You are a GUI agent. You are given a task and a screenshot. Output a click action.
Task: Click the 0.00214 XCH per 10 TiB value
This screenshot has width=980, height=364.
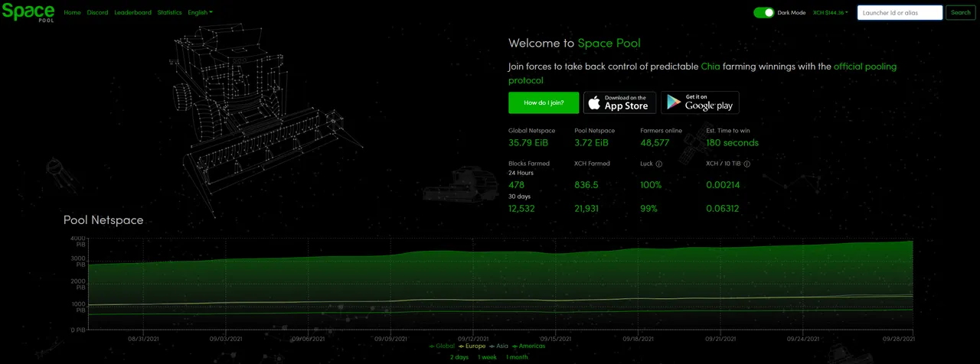pos(723,185)
